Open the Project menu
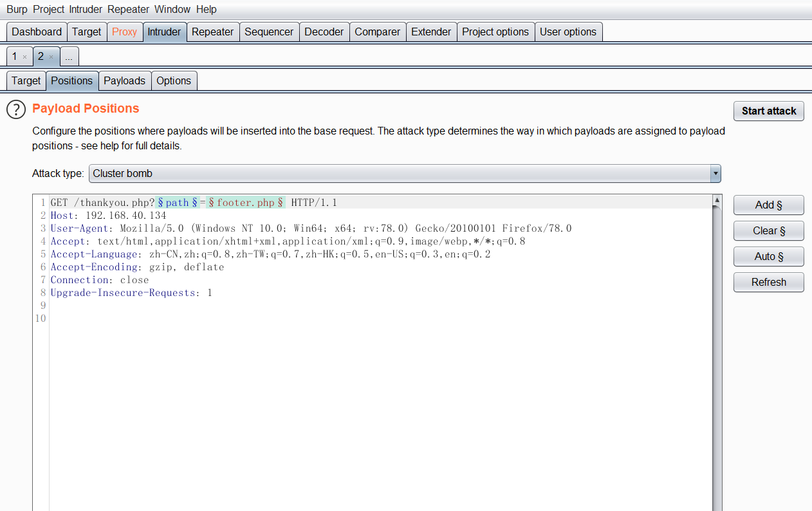 [48, 9]
